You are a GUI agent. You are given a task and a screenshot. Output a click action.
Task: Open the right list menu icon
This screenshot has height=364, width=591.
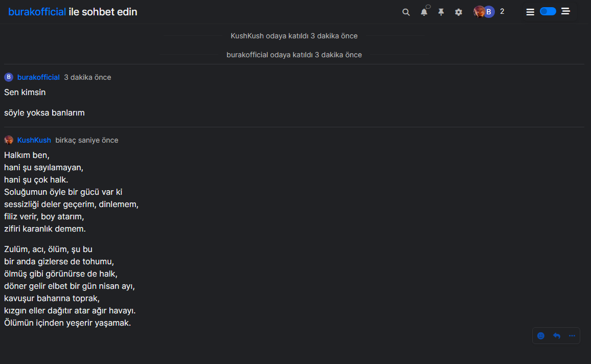[565, 11]
